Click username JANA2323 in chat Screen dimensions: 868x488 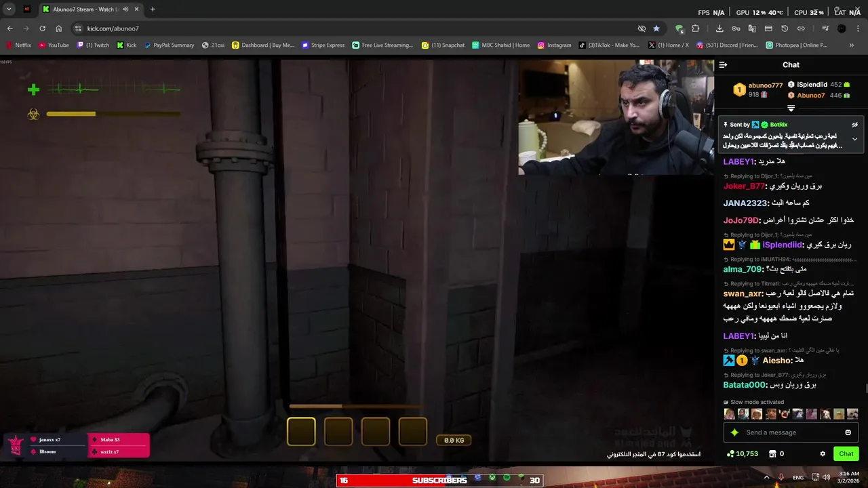[x=745, y=203]
